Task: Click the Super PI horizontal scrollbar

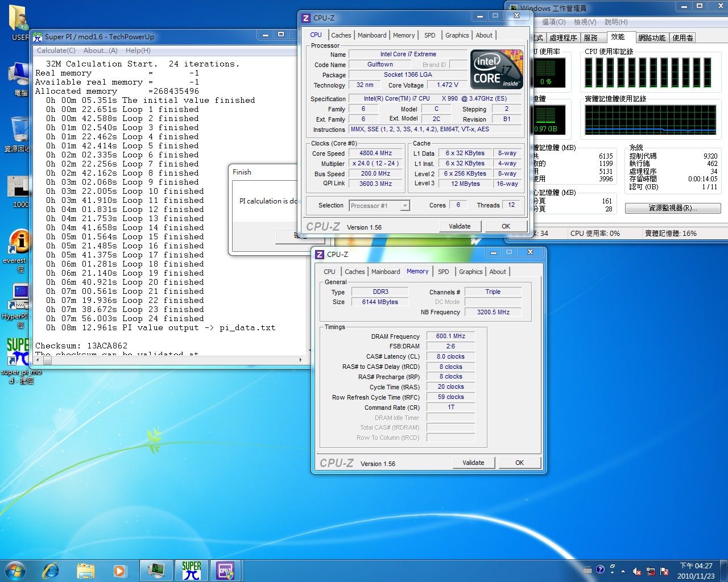Action: 171,360
